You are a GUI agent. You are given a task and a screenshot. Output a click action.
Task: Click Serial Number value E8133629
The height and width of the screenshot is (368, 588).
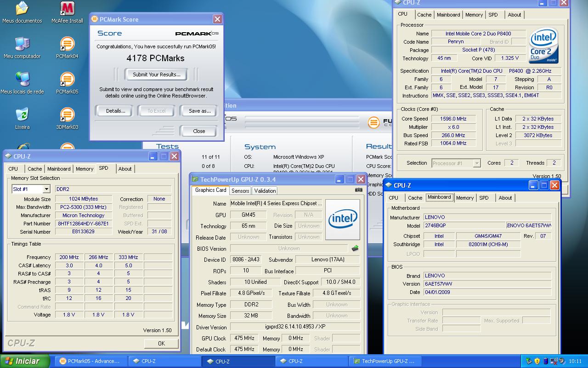(84, 232)
